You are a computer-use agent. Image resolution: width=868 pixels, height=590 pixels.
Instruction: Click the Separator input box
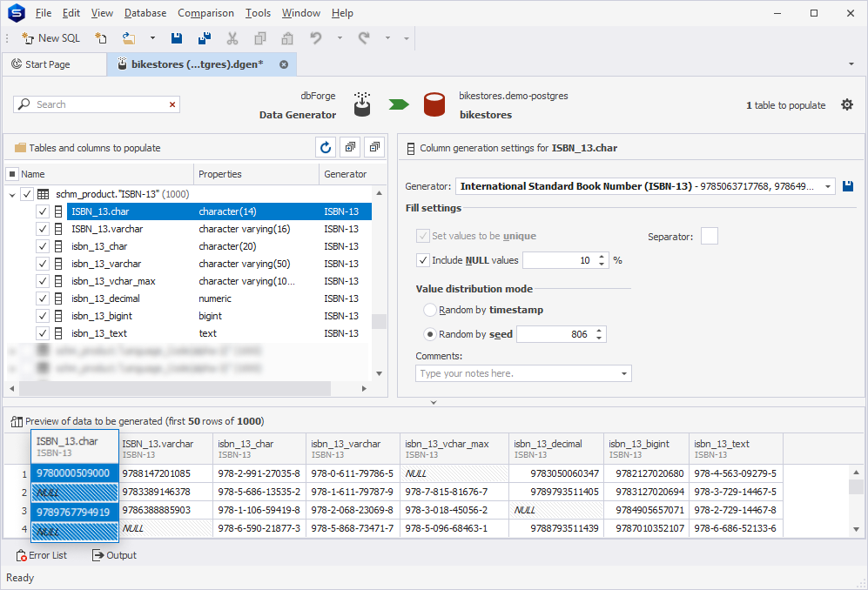[710, 237]
